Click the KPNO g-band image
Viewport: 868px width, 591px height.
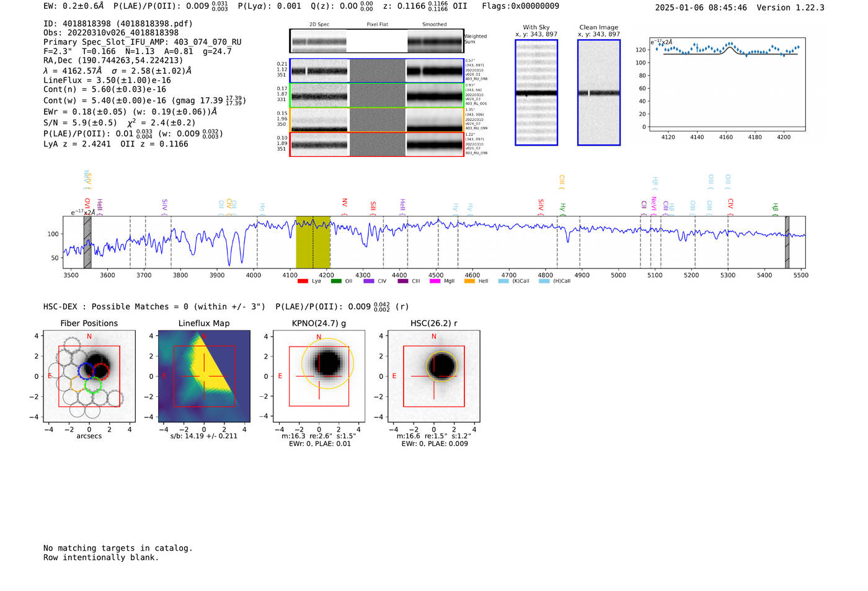coord(319,376)
